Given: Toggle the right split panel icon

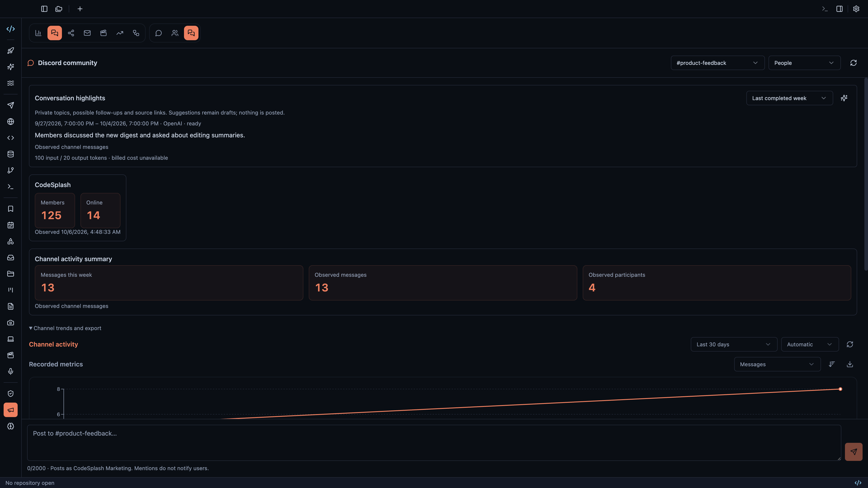Looking at the screenshot, I should [x=840, y=9].
